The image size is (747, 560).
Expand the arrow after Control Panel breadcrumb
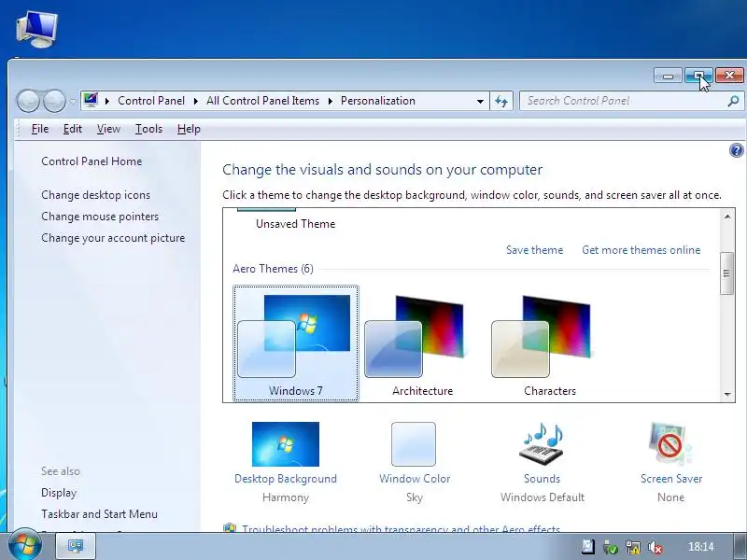[x=195, y=101]
